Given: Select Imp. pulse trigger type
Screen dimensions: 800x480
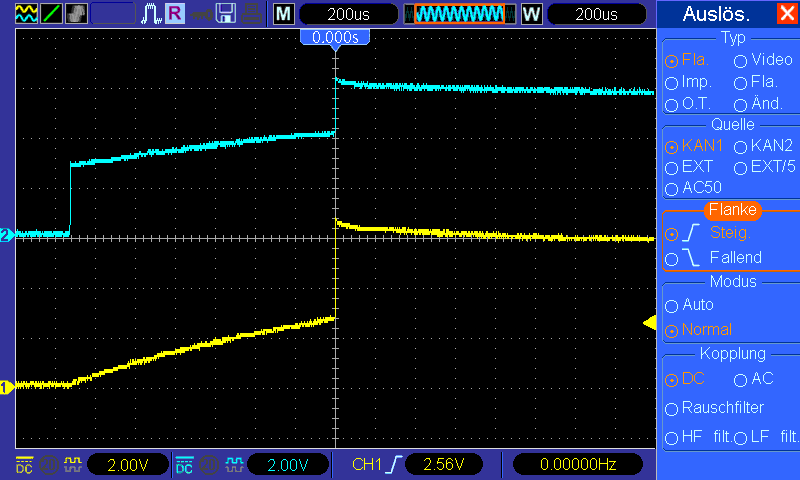Looking at the screenshot, I should click(x=688, y=82).
